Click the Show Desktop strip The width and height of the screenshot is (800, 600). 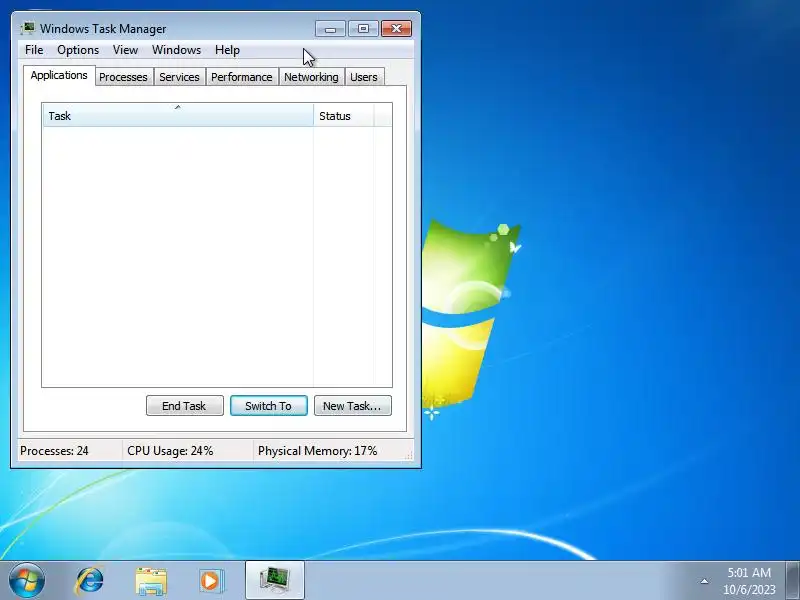(x=793, y=581)
